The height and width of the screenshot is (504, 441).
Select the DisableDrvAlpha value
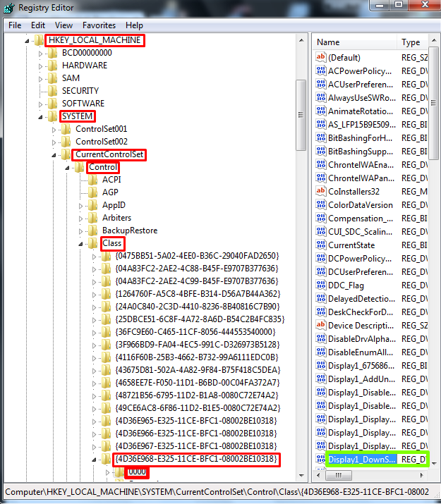coord(362,339)
